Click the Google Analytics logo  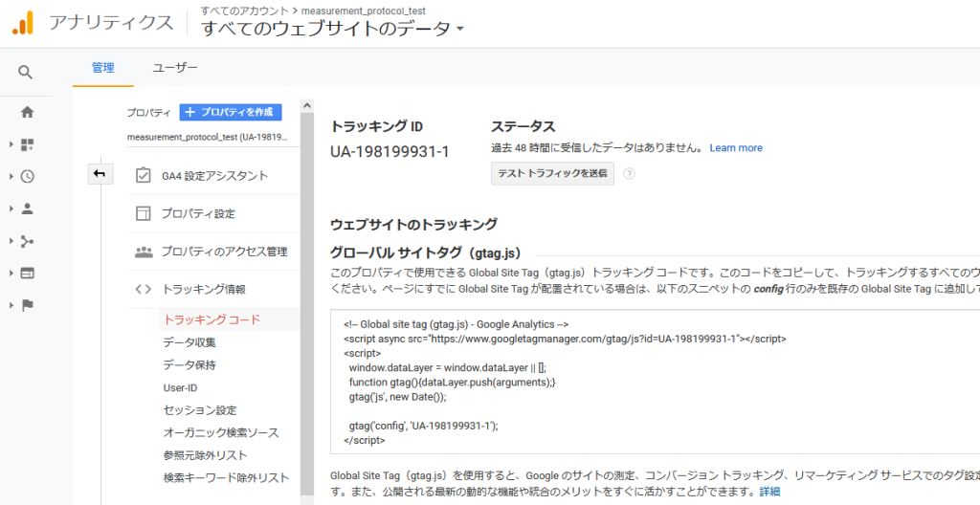click(x=23, y=23)
